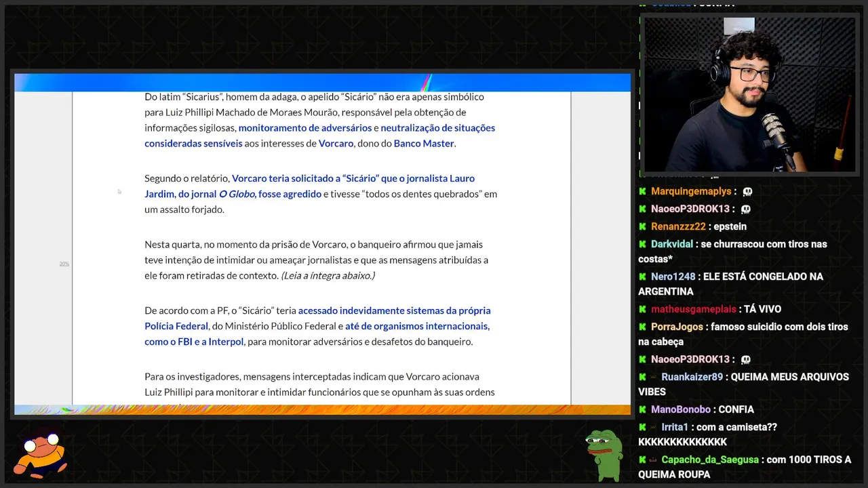Image resolution: width=868 pixels, height=488 pixels.
Task: Click the Kick badge beside Nero1248
Action: (642, 277)
